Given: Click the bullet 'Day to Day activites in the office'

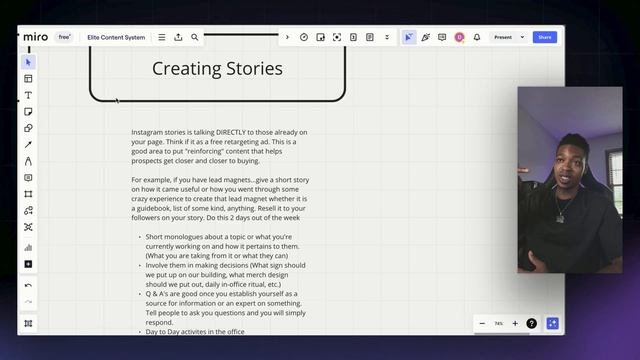Looking at the screenshot, I should coord(195,331).
